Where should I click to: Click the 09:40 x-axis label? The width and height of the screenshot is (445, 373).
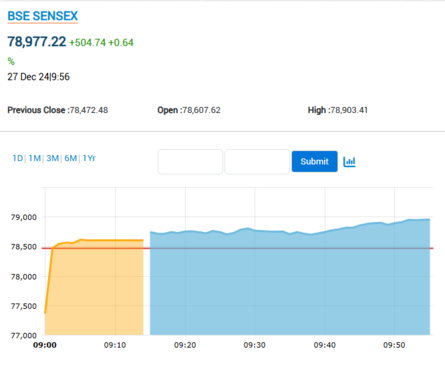pos(325,345)
